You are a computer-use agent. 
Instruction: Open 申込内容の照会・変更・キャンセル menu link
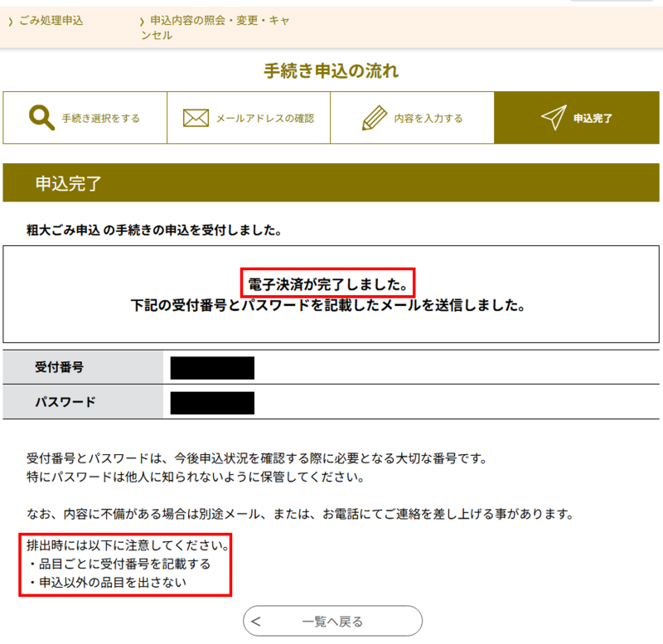click(x=215, y=27)
